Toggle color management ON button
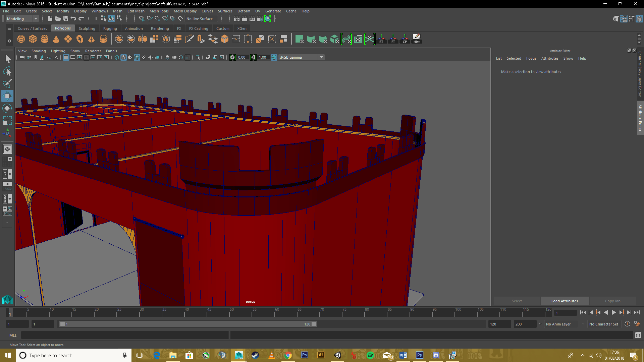This screenshot has height=362, width=644. [x=274, y=57]
